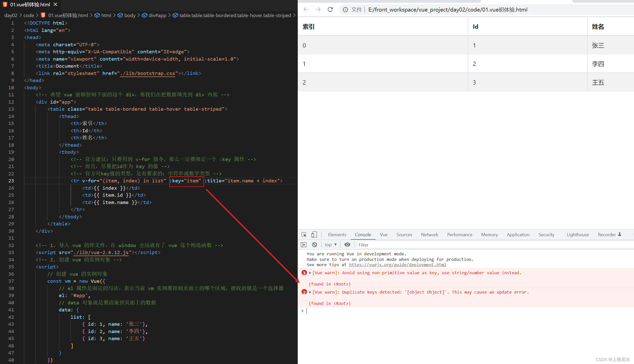Expand the Duplicate keys warning message
This screenshot has width=634, height=364.
pyautogui.click(x=310, y=292)
